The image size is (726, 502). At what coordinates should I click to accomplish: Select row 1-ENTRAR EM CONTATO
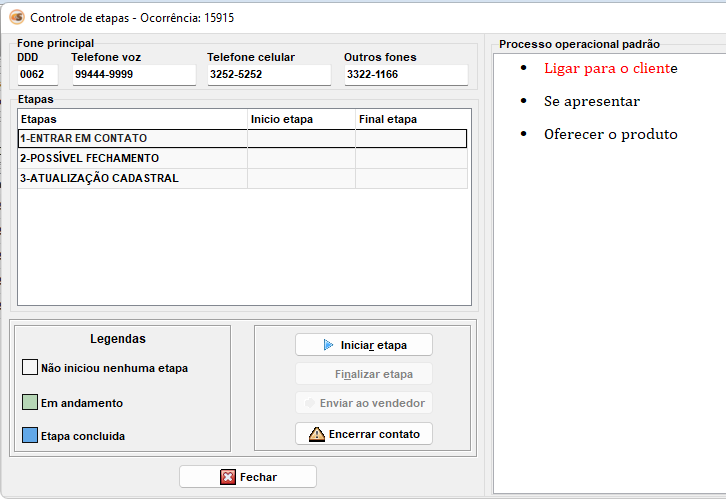132,139
